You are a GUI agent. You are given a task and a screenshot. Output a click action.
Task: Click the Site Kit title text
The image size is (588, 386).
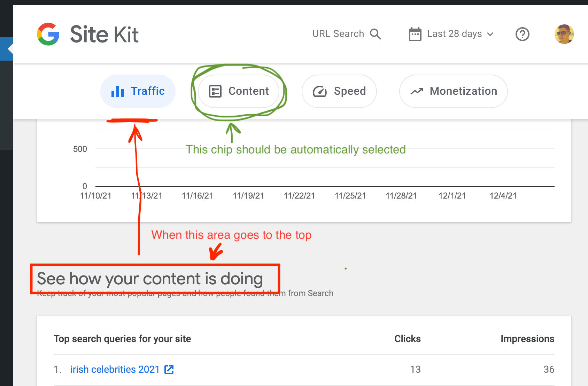(x=104, y=34)
